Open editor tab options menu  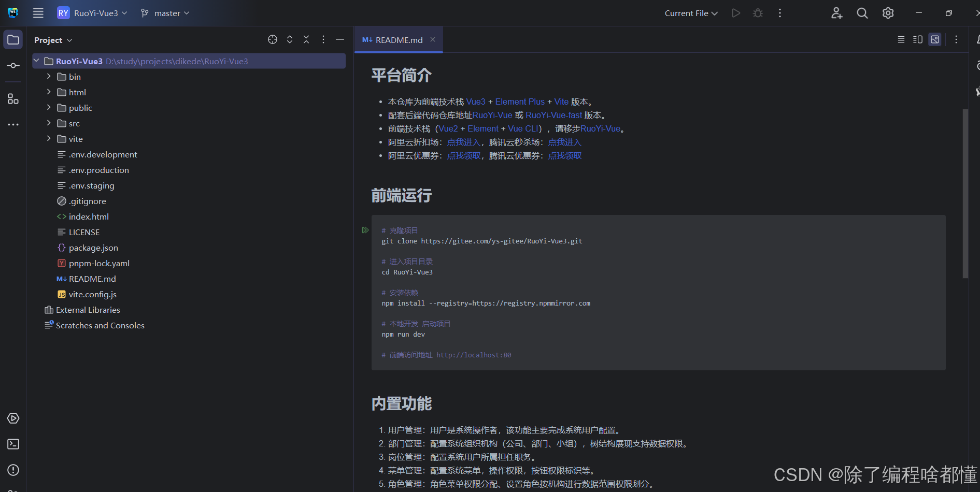956,39
